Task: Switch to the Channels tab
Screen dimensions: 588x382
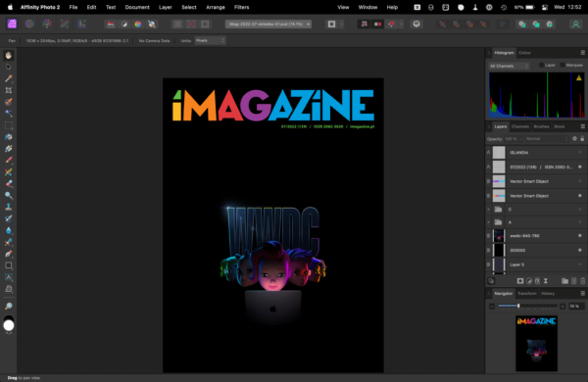Action: point(520,126)
